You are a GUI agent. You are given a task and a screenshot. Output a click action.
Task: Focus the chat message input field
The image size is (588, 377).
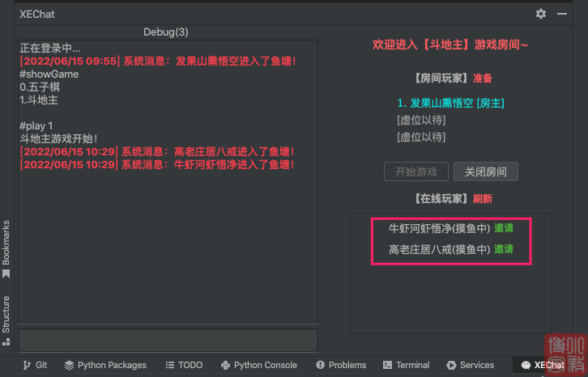point(168,341)
